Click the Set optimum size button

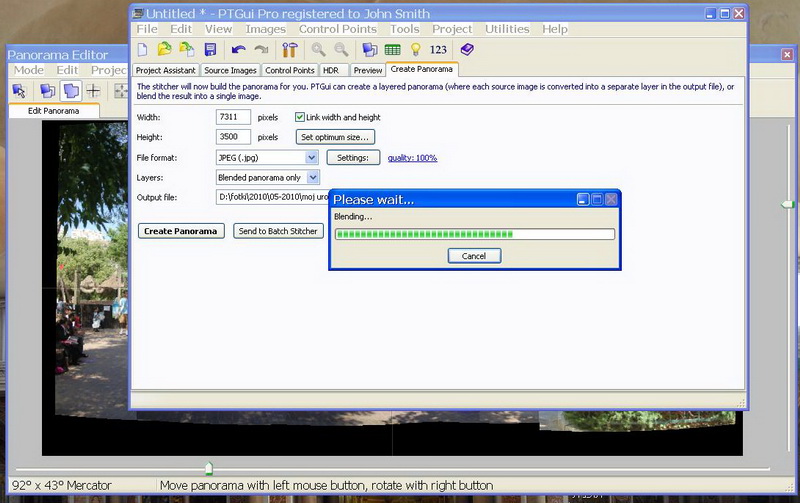pos(335,137)
